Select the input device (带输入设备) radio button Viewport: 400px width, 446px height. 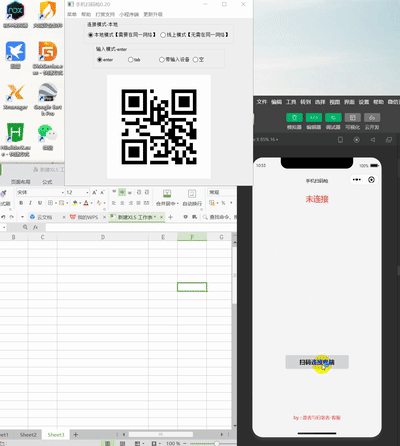pos(161,60)
